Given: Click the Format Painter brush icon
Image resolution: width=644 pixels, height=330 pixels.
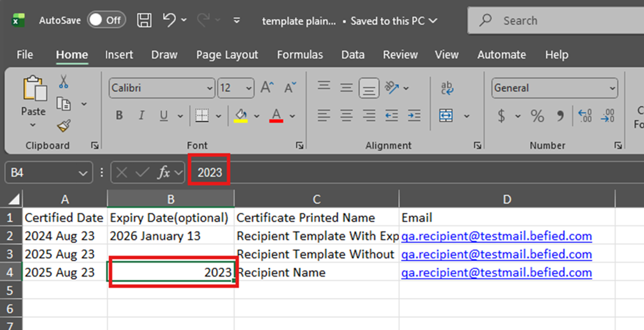Looking at the screenshot, I should pos(64,126).
